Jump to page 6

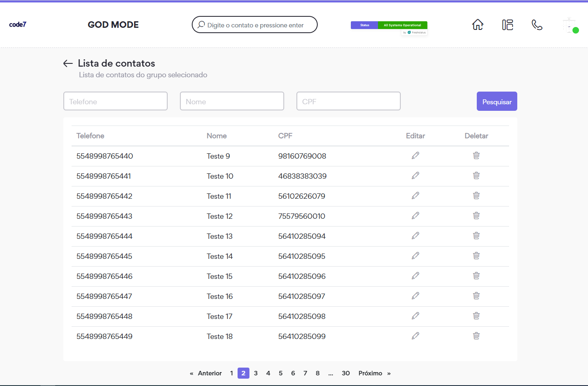tap(293, 373)
